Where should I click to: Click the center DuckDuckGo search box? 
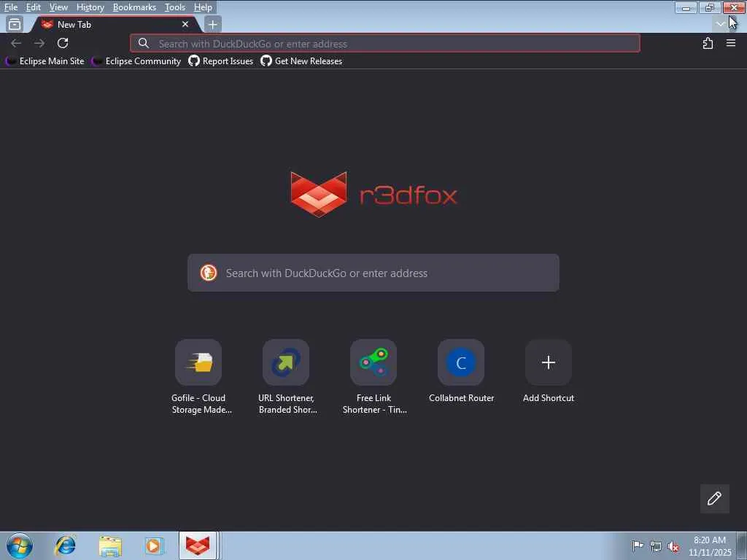(373, 273)
